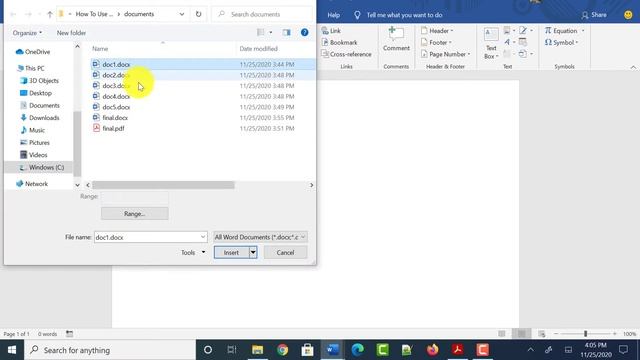640x360 pixels.
Task: Click the Range... button
Action: coord(135,213)
